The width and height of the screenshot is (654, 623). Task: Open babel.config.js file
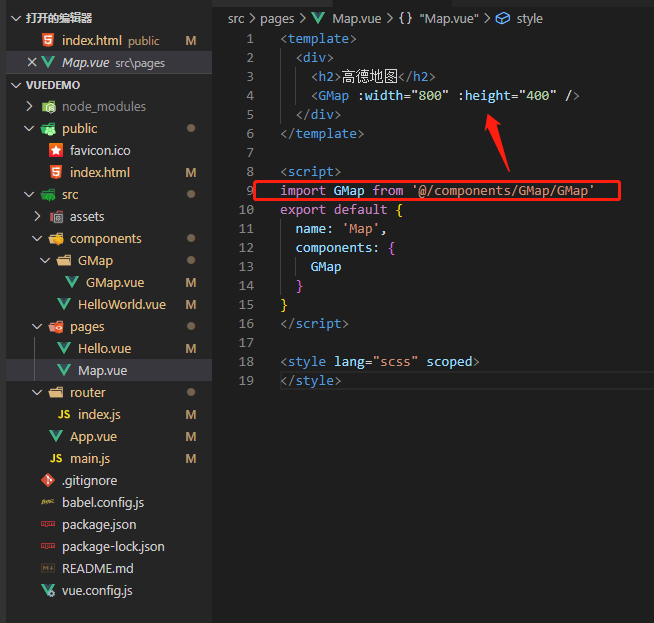tap(109, 502)
